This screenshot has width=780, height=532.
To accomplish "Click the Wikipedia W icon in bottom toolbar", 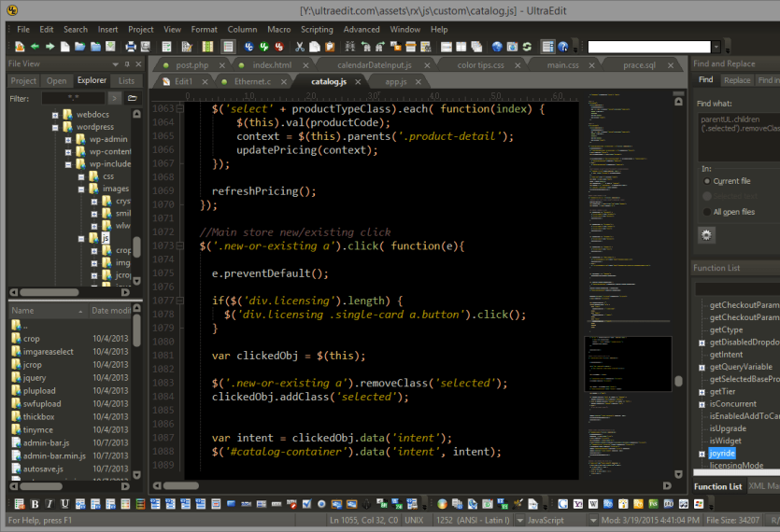I will coord(593,504).
